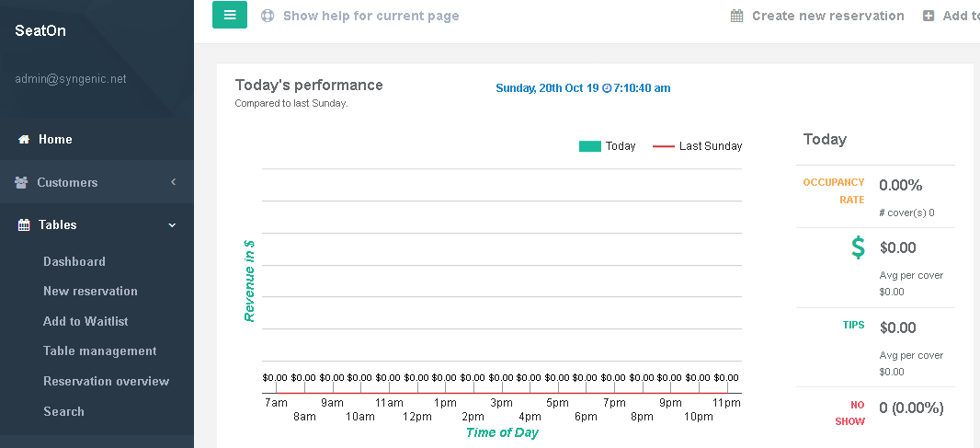Collapse the Tables menu arrow
The height and width of the screenshot is (448, 980).
point(172,225)
